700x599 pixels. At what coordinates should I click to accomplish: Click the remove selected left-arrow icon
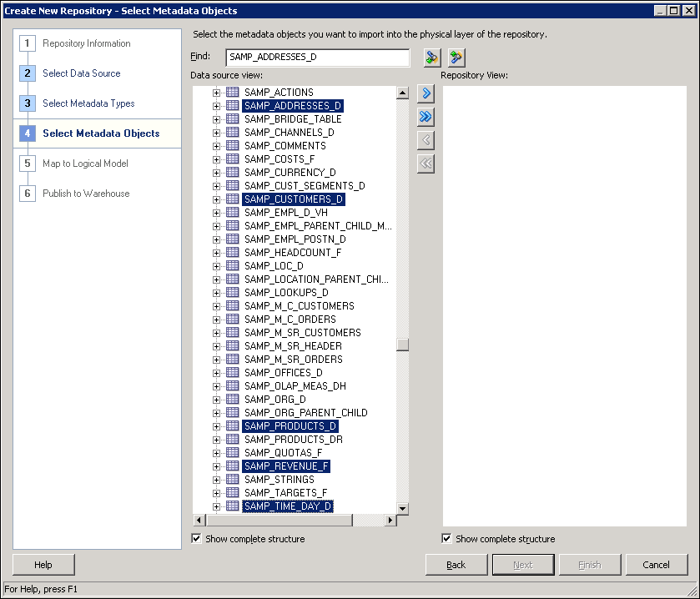tap(426, 140)
